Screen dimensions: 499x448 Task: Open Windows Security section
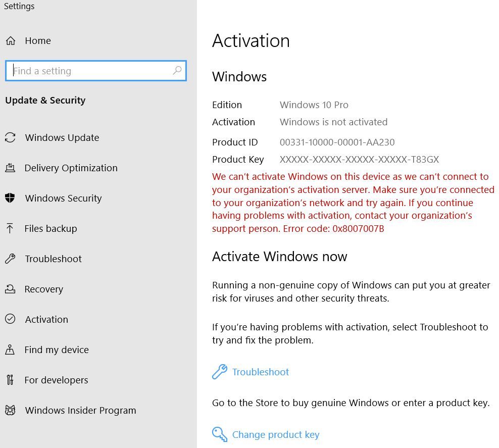63,198
